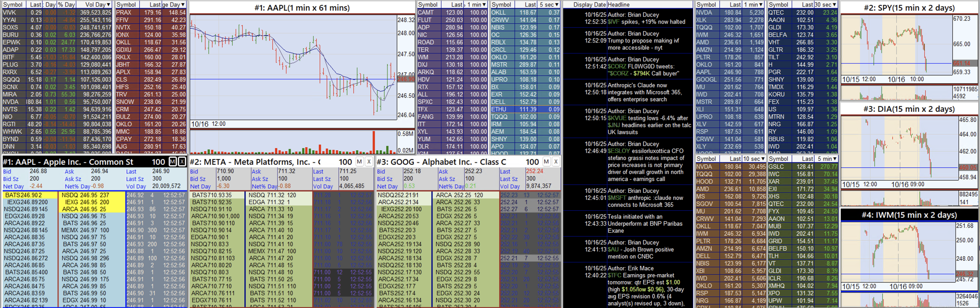Screen dimensions: 980x308
Task: Click the M button in META Level 2 header
Action: tap(359, 162)
